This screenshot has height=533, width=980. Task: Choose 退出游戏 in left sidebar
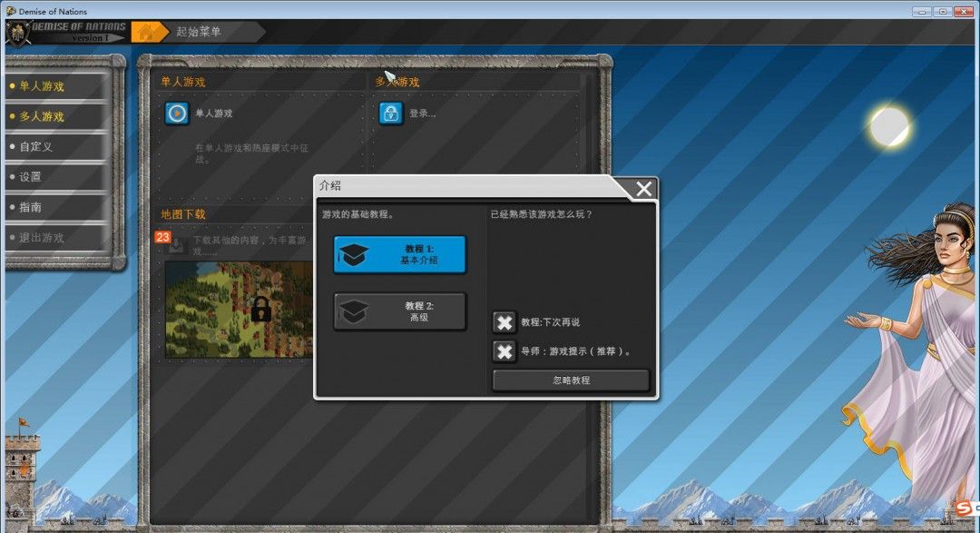(57, 238)
